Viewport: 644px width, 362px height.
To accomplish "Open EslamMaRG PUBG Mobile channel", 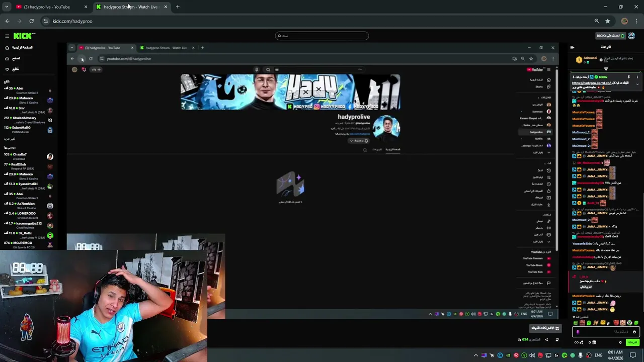I will tap(28, 130).
